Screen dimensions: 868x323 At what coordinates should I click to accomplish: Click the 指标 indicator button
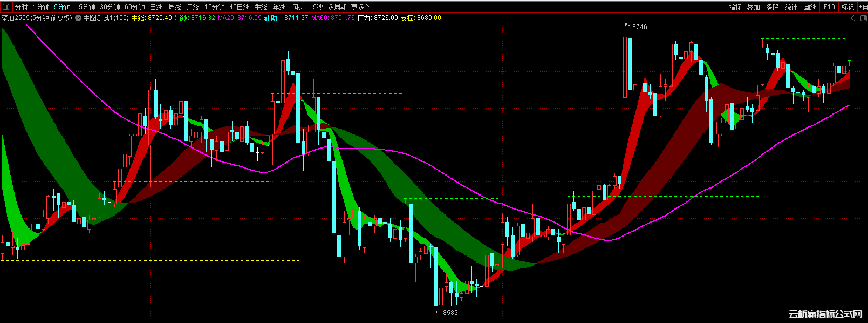click(x=735, y=7)
